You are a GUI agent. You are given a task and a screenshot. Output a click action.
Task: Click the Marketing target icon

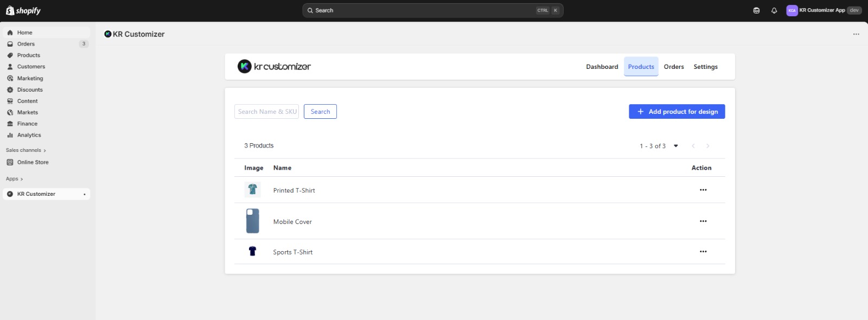click(x=10, y=78)
